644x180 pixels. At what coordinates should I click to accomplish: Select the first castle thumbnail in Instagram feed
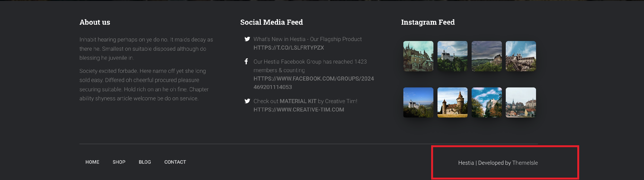418,56
